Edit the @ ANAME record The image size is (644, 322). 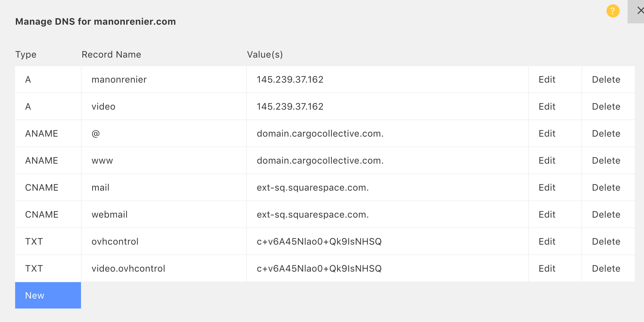point(547,134)
